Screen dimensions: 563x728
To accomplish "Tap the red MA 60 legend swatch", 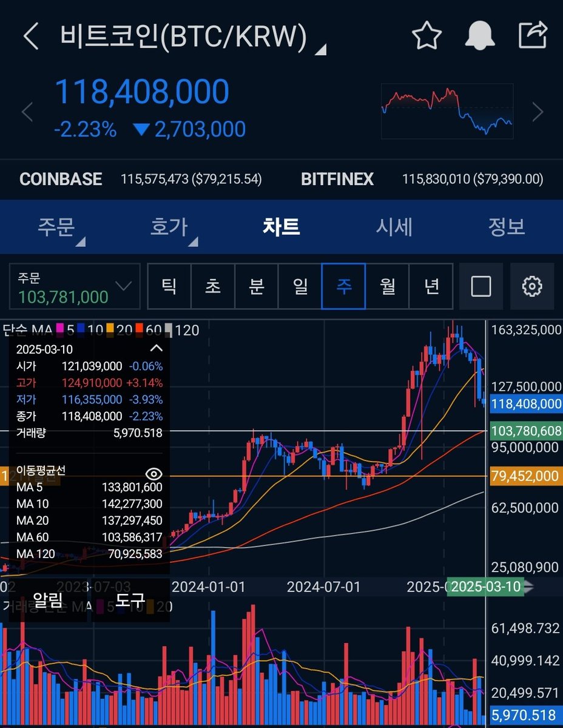I will [x=139, y=330].
